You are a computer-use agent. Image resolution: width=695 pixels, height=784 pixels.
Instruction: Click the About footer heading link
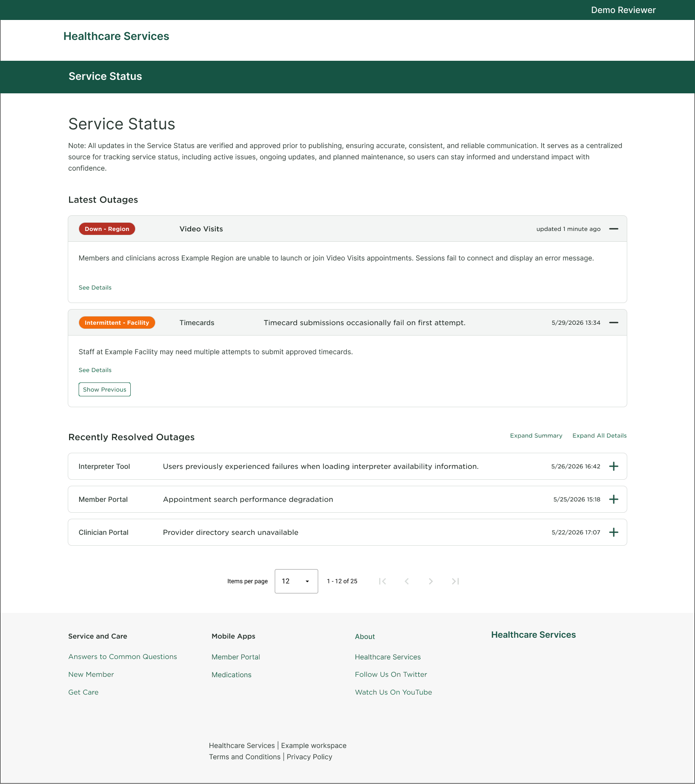tap(365, 636)
